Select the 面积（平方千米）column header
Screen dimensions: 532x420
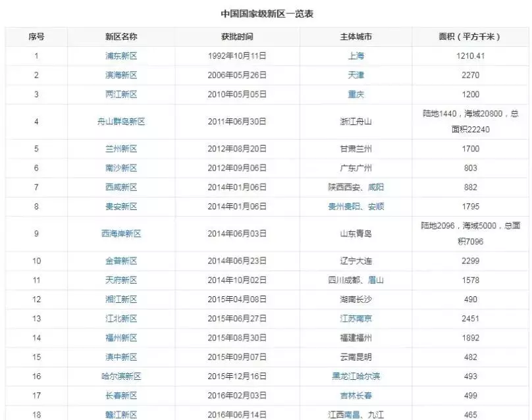coord(470,37)
